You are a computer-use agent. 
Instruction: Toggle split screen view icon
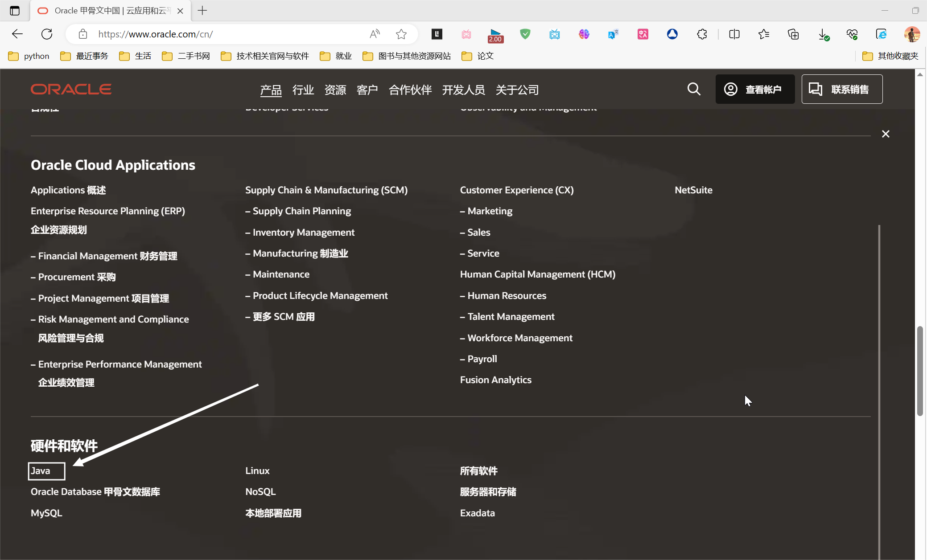tap(734, 34)
